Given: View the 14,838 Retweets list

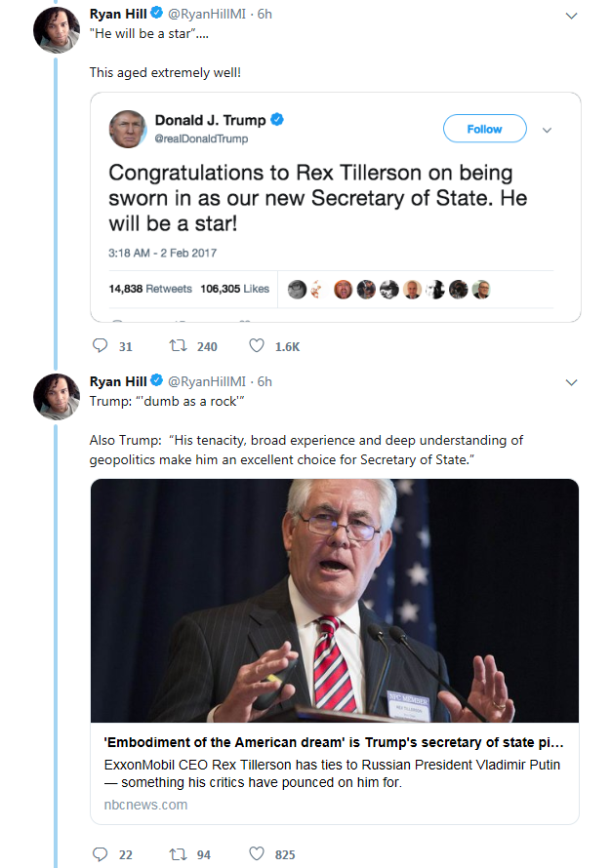Looking at the screenshot, I should coord(150,289).
